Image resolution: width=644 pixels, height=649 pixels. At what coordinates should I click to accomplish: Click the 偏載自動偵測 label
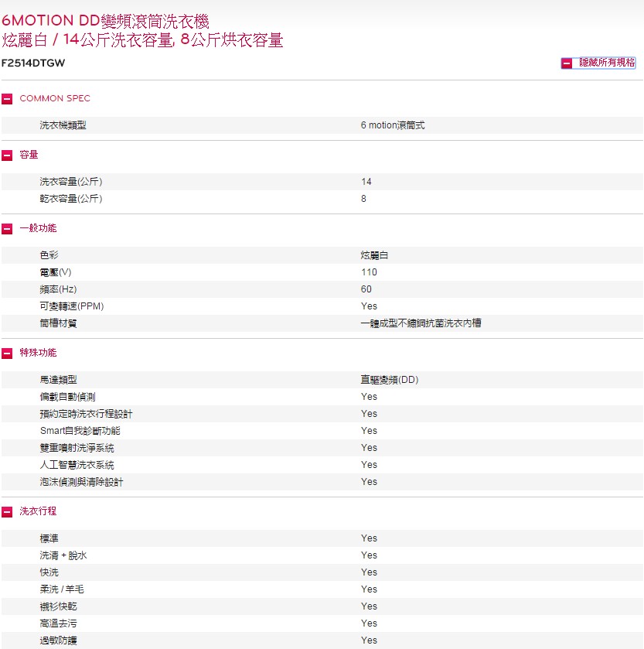coord(67,397)
